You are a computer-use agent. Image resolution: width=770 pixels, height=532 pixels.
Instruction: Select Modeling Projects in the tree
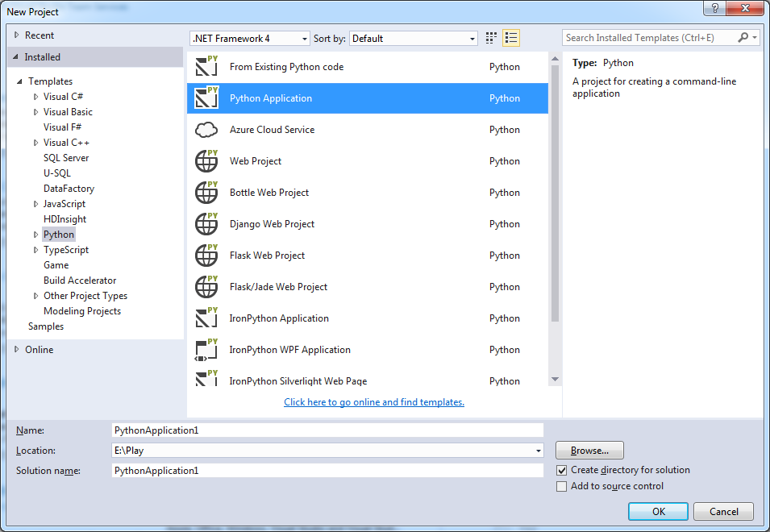(82, 311)
